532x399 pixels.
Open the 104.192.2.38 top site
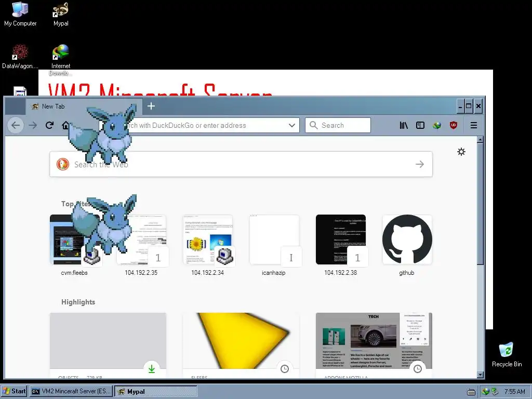(341, 245)
